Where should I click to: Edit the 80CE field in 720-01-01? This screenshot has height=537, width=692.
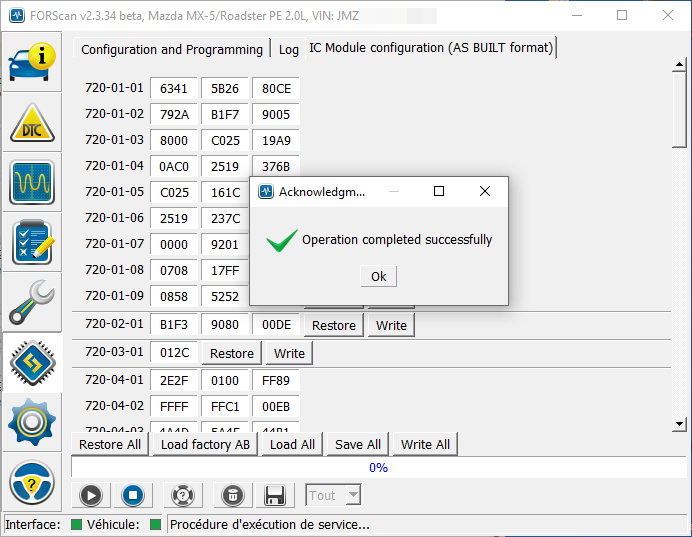click(276, 89)
